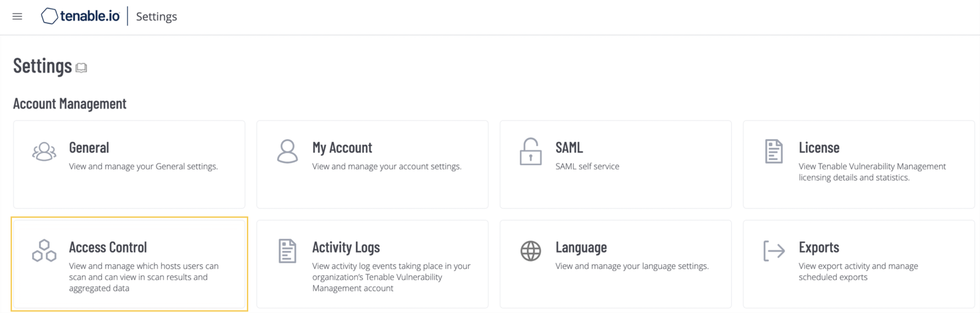Open the Exports scheduled exports description
The width and height of the screenshot is (980, 313).
click(858, 272)
